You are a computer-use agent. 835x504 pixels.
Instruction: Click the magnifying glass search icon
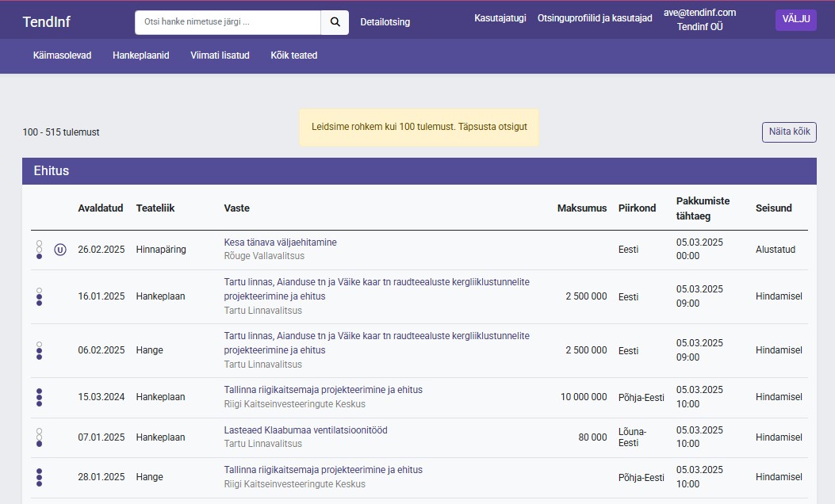coord(335,22)
